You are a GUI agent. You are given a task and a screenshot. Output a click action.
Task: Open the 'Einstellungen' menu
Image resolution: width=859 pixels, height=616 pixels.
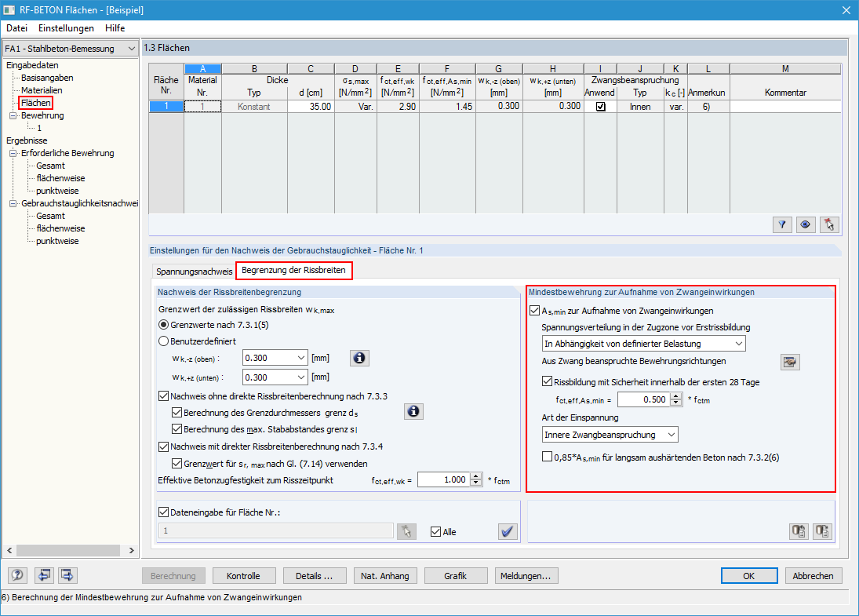tap(66, 28)
